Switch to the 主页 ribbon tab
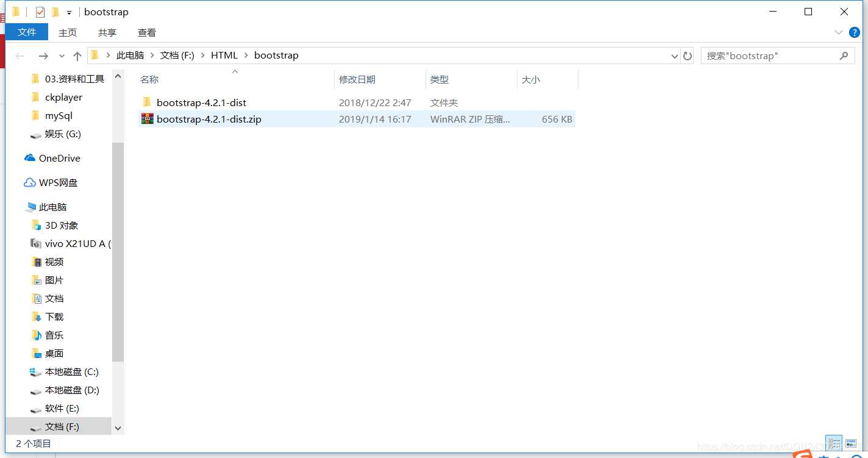 [x=68, y=33]
